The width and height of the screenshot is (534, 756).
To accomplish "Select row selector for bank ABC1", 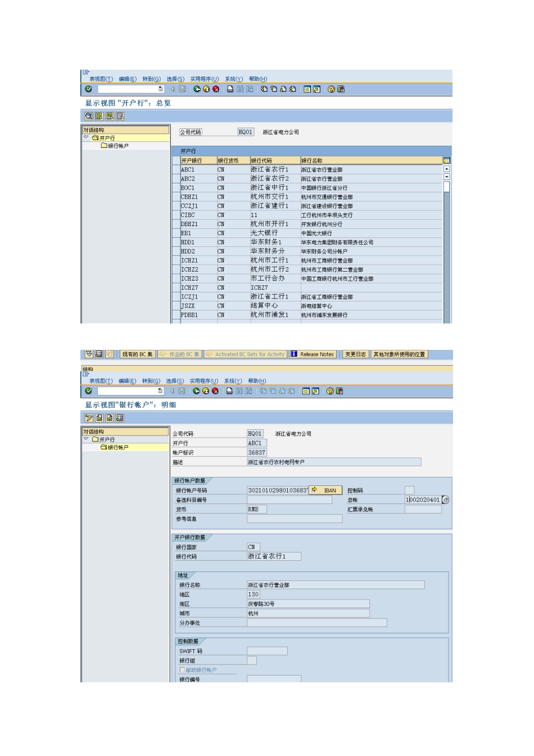I will (x=176, y=169).
